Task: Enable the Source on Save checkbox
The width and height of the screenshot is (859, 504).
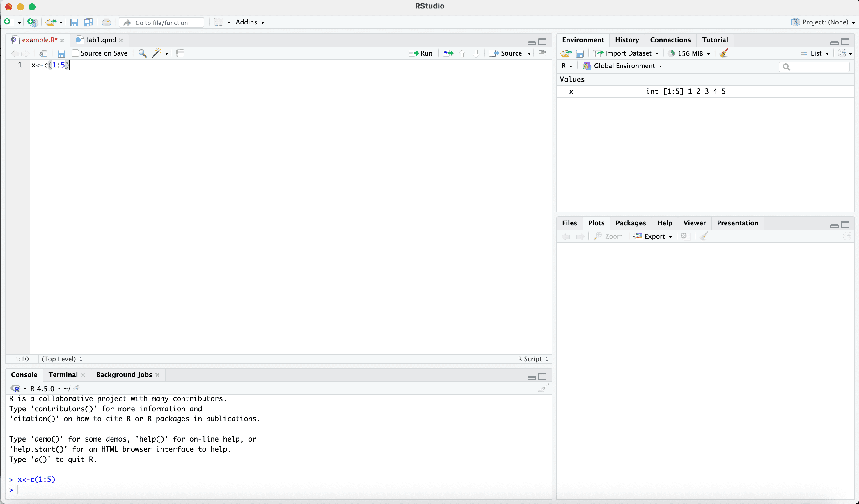Action: pyautogui.click(x=75, y=53)
